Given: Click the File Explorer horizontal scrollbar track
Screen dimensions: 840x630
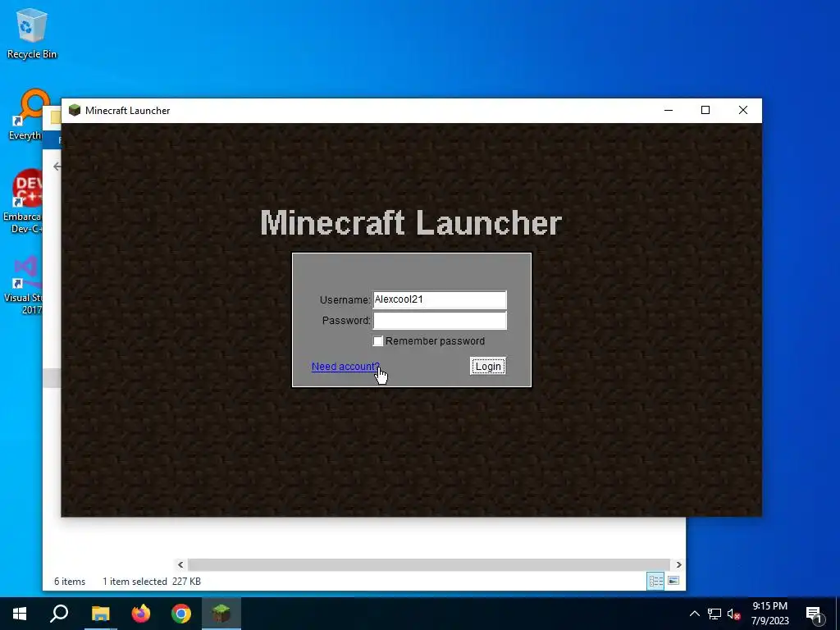Looking at the screenshot, I should point(428,564).
